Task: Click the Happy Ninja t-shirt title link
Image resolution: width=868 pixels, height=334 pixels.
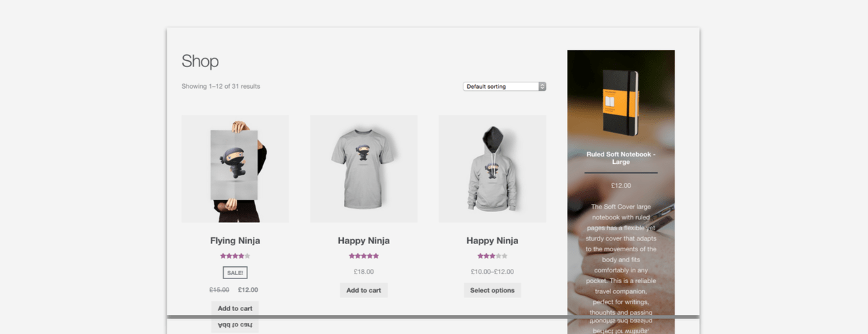Action: click(x=363, y=241)
